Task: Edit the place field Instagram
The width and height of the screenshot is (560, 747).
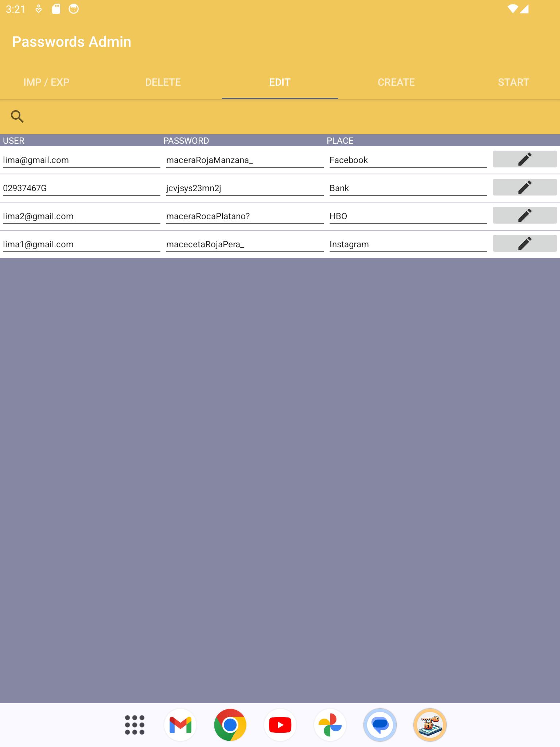Action: click(408, 244)
